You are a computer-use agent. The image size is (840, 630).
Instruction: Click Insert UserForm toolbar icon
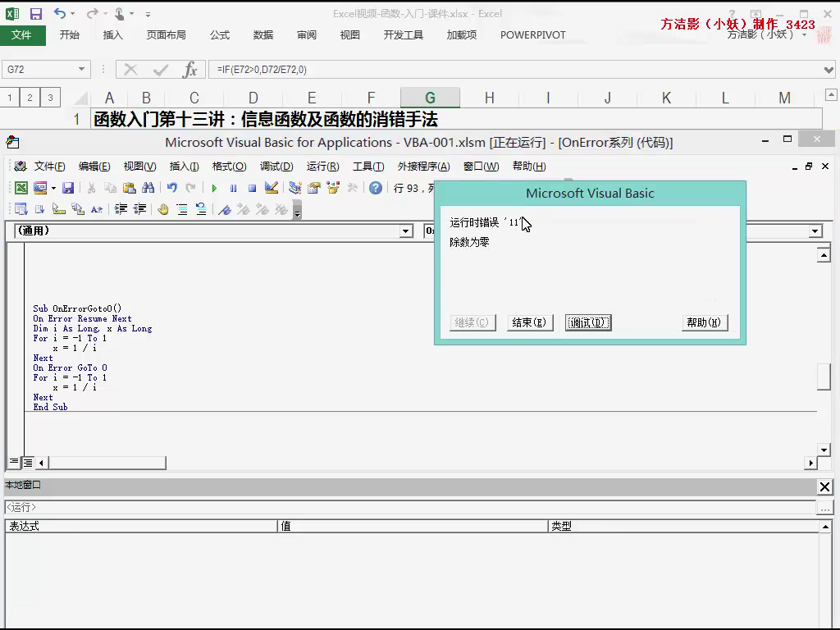click(40, 188)
